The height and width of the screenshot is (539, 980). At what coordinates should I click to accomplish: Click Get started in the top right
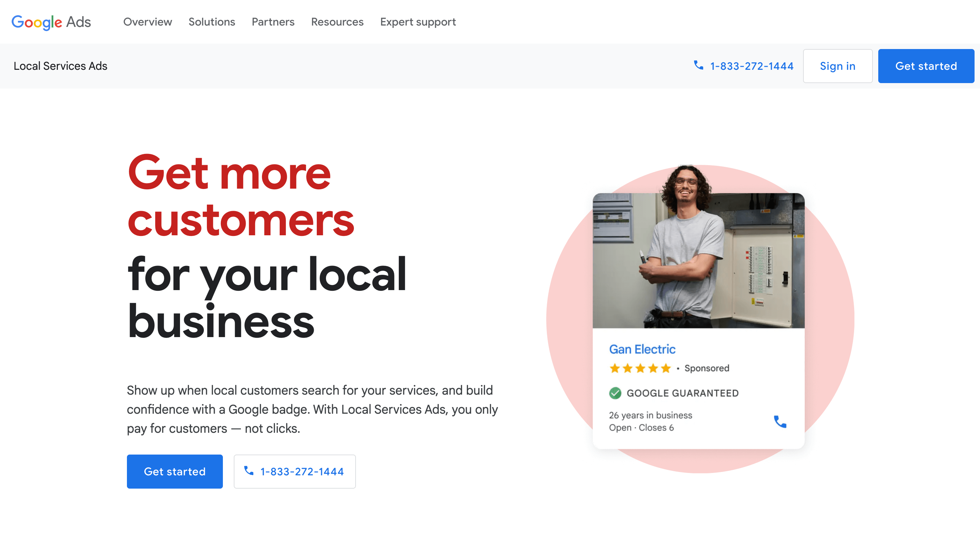[x=926, y=65]
